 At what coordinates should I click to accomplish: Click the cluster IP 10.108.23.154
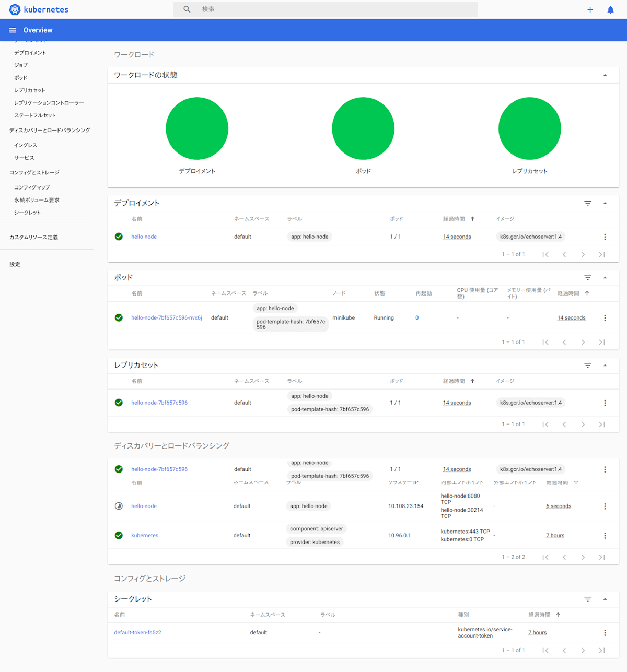pos(405,506)
